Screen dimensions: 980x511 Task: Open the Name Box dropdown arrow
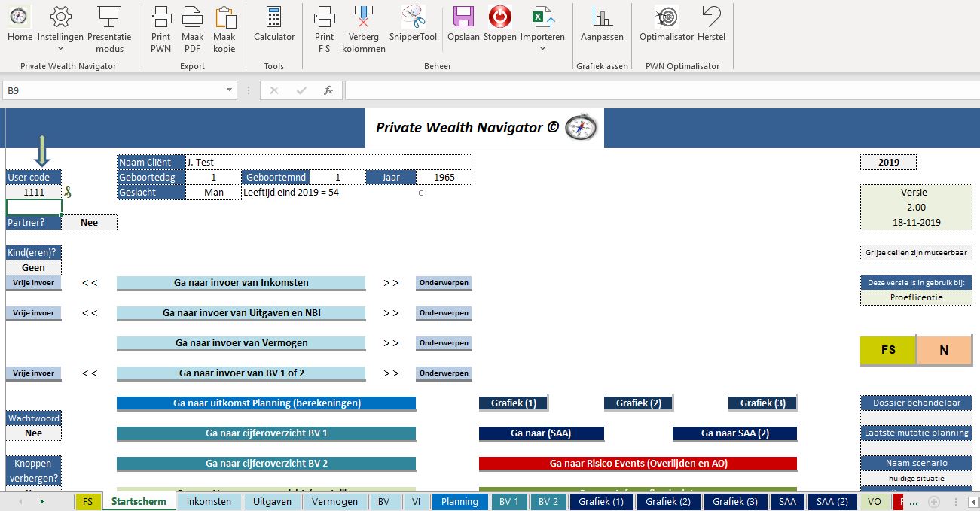click(x=230, y=90)
